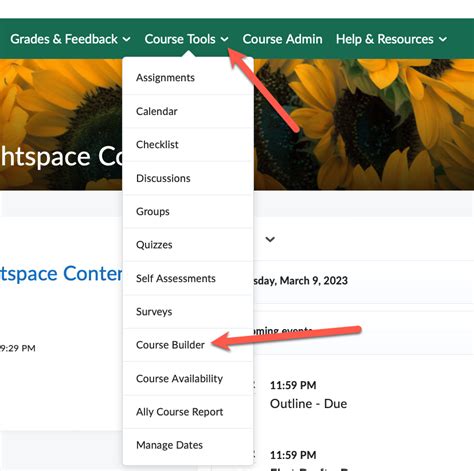Go to Discussions
The width and height of the screenshot is (474, 471).
pyautogui.click(x=188, y=178)
